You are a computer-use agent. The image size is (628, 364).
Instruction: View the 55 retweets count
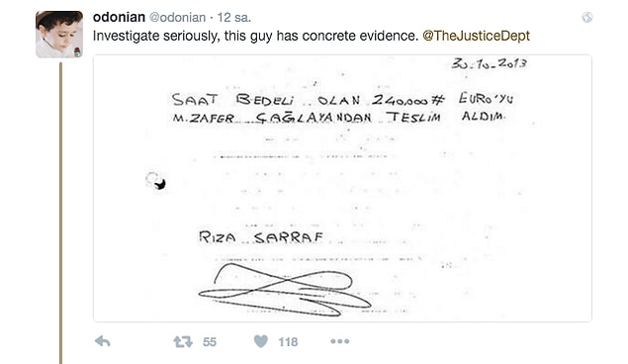tap(210, 342)
